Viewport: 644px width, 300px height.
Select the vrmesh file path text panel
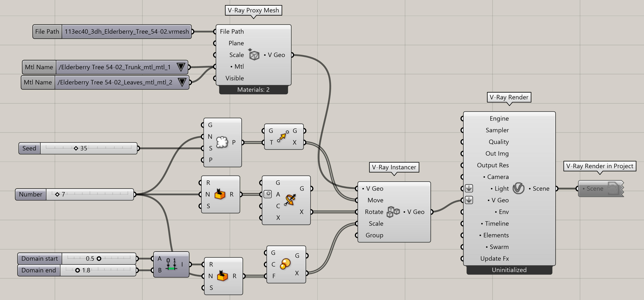pyautogui.click(x=127, y=31)
